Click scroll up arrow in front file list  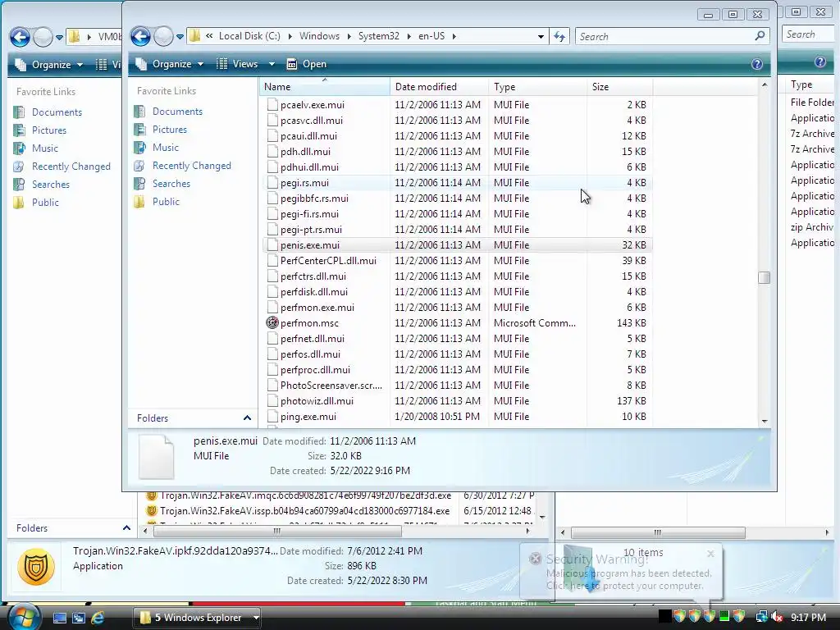[x=765, y=85]
